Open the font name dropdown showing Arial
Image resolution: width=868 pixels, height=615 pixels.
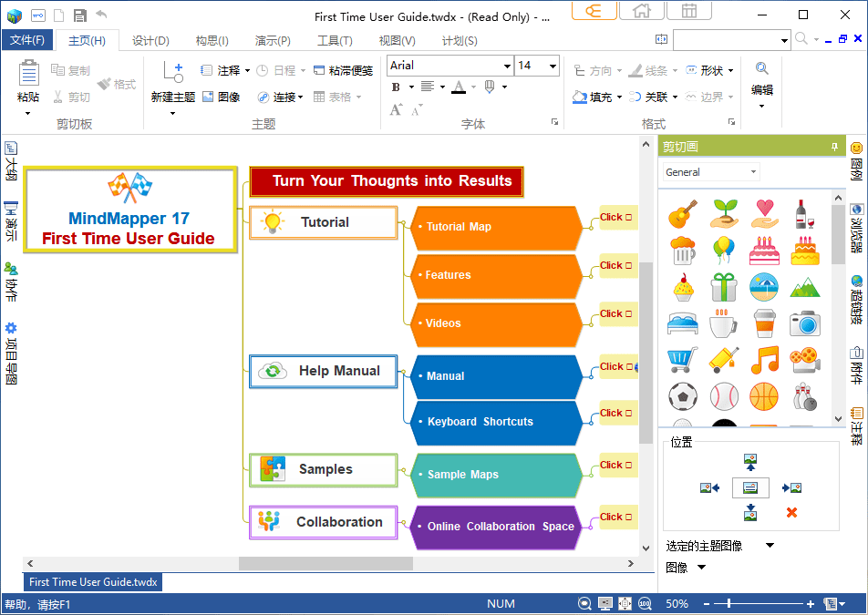click(x=507, y=66)
